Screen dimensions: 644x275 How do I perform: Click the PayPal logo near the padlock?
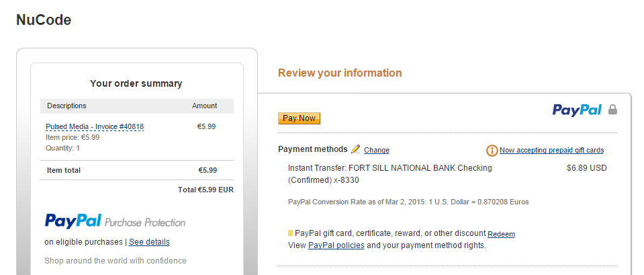click(577, 110)
